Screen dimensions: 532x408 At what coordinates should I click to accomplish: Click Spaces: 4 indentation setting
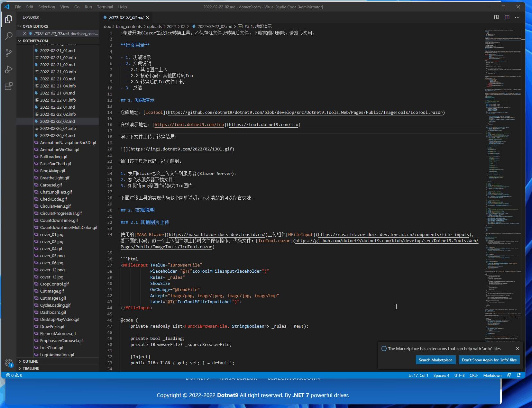pyautogui.click(x=441, y=375)
